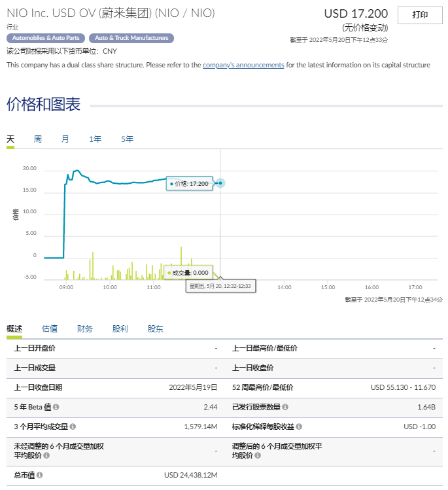Click the 2.44 Beta value
Viewport: 448px width, 490px height.
click(x=210, y=407)
